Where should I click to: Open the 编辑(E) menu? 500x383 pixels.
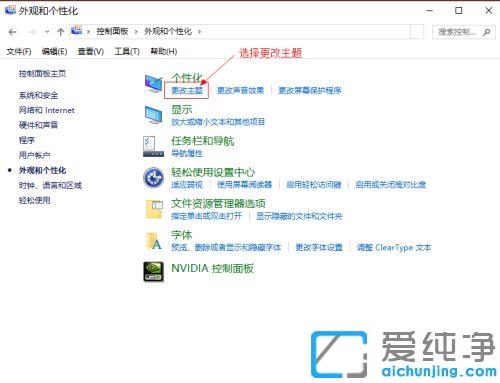[x=54, y=51]
